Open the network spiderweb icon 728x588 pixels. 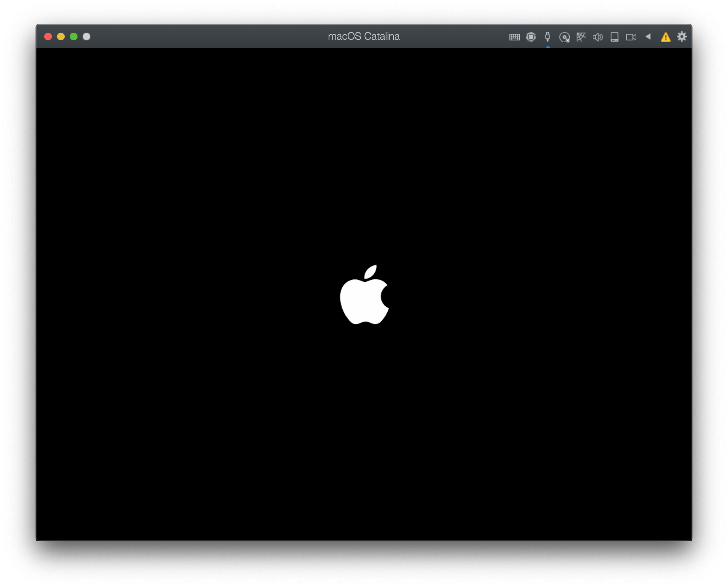coord(581,37)
